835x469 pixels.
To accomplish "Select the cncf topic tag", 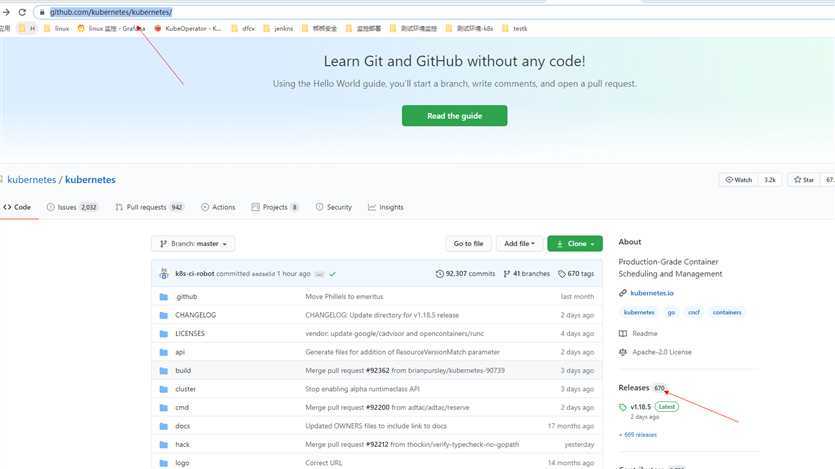I will pyautogui.click(x=694, y=312).
